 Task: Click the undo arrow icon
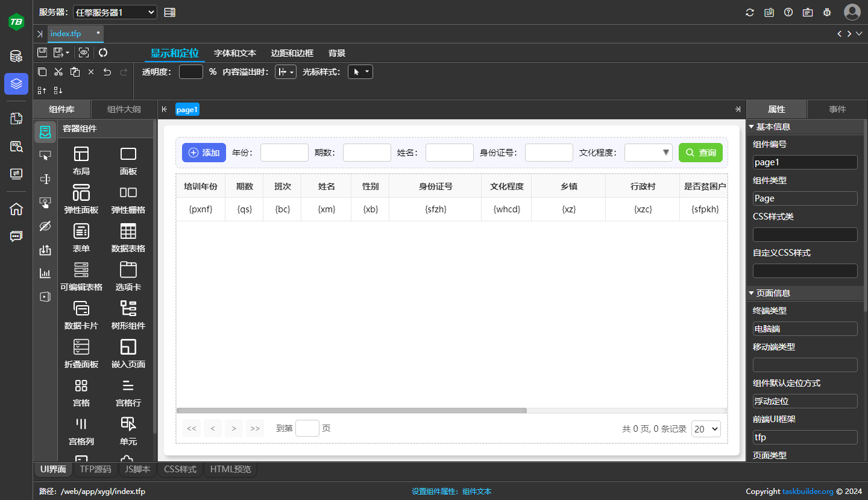pyautogui.click(x=107, y=72)
